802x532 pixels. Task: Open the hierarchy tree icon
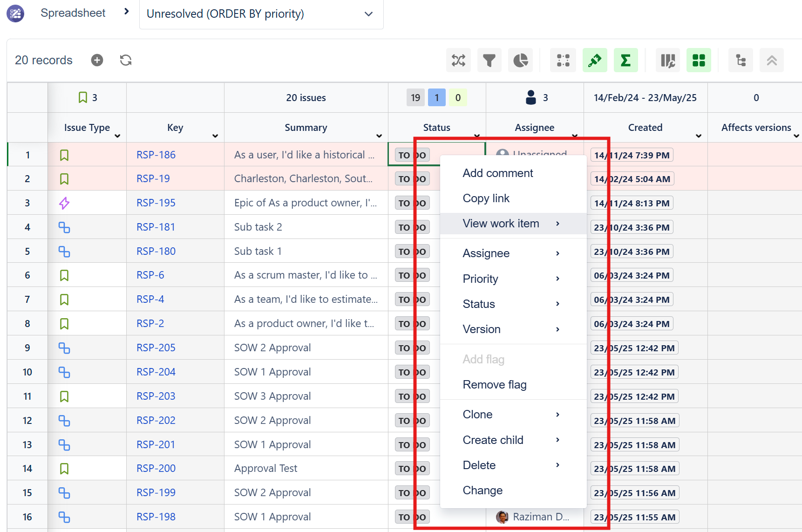741,61
